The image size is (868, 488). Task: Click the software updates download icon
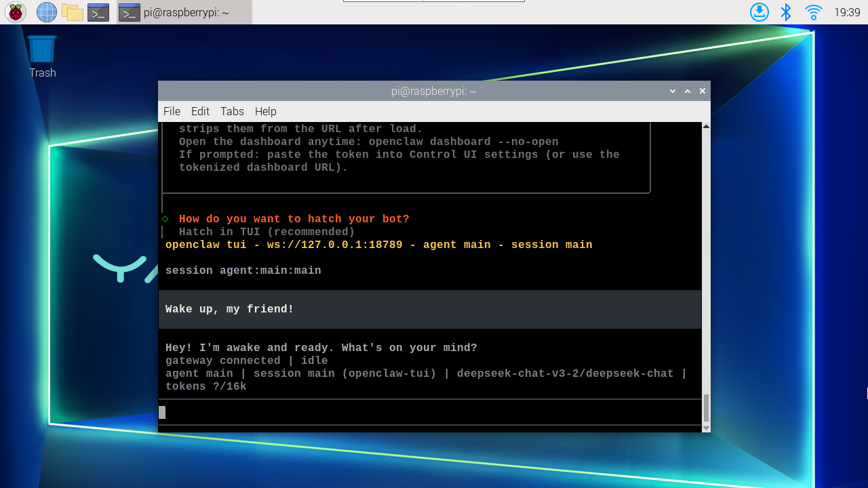759,12
